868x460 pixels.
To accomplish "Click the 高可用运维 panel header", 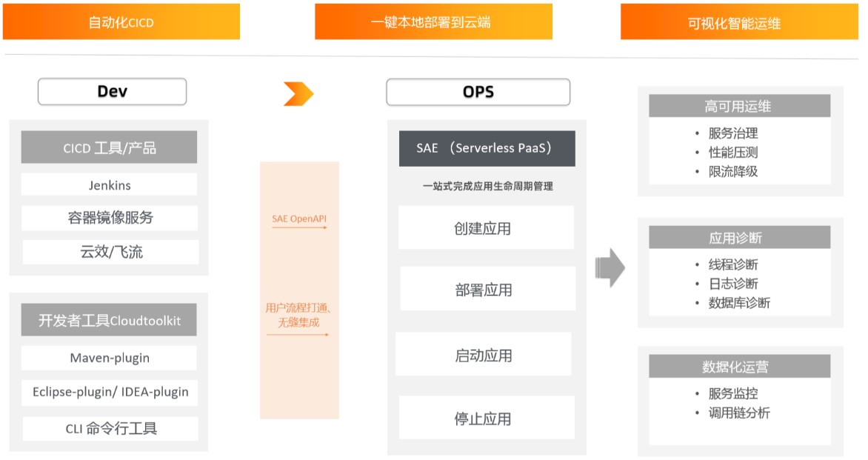I will pos(738,105).
